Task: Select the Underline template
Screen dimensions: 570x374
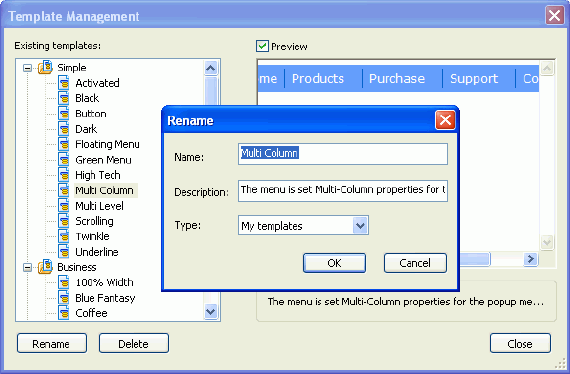Action: coord(97,252)
